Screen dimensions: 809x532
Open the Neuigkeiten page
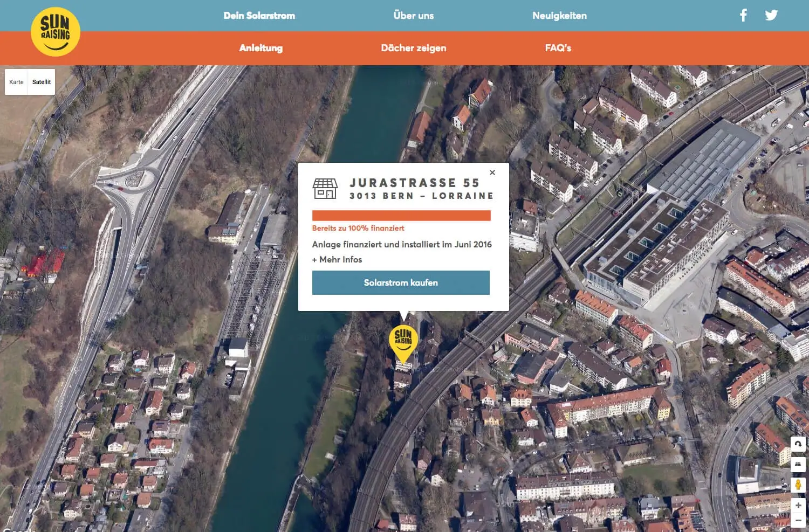tap(559, 16)
